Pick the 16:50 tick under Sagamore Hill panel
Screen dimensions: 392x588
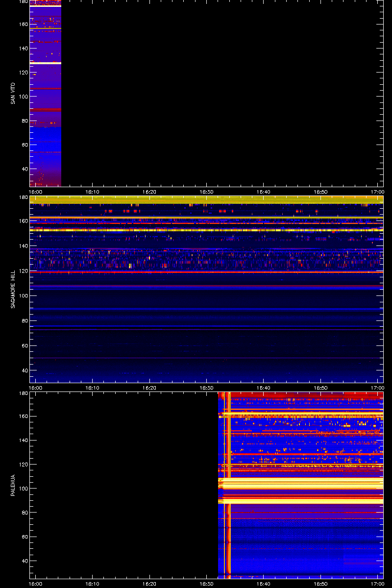320,388
